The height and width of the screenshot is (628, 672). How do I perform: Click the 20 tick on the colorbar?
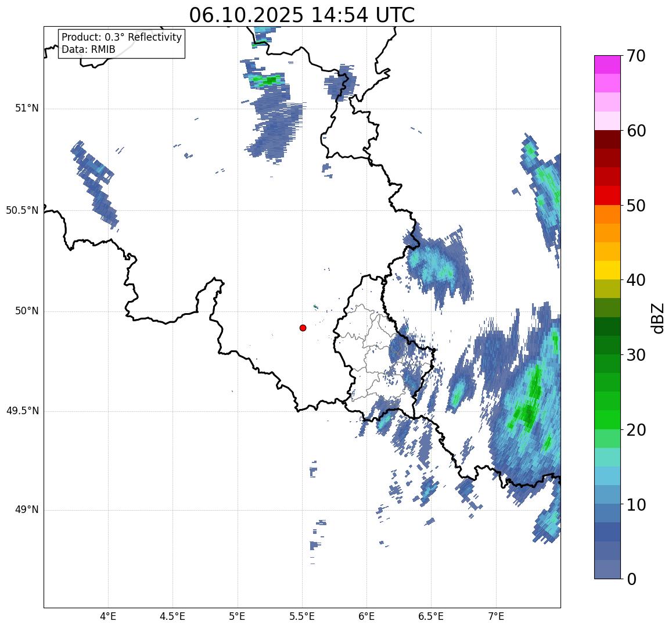click(x=636, y=430)
